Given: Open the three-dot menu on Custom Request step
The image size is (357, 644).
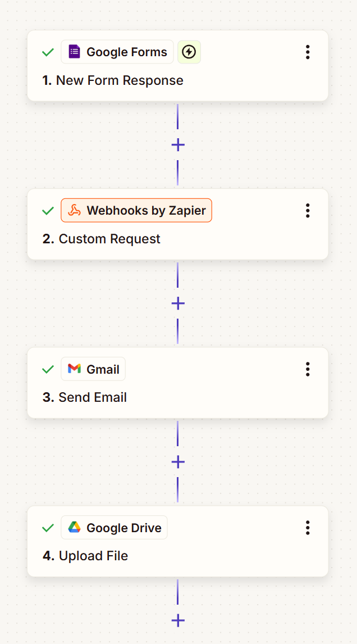Looking at the screenshot, I should tap(308, 210).
